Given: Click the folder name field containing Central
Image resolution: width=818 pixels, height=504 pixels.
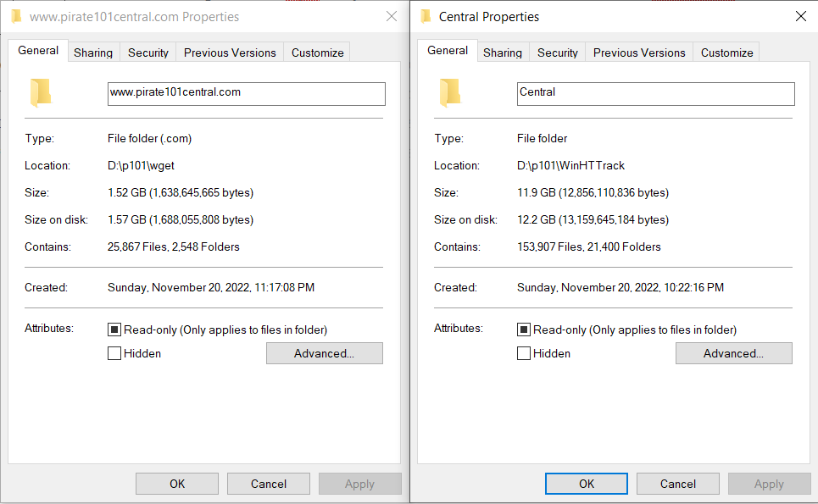Looking at the screenshot, I should pos(656,94).
